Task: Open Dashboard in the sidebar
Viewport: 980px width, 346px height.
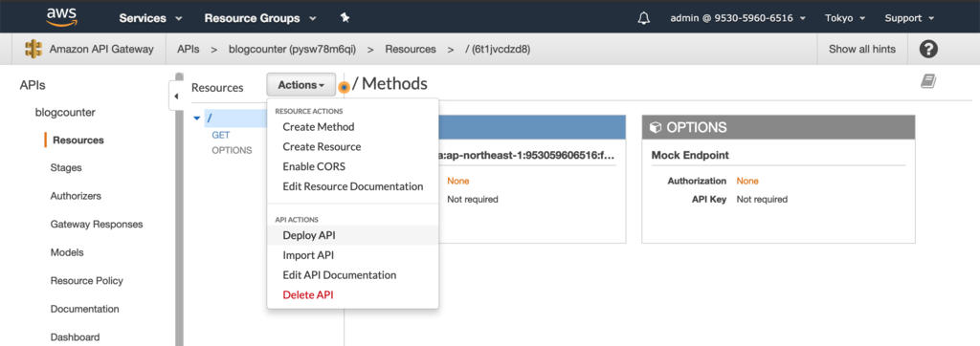Action: click(x=75, y=336)
